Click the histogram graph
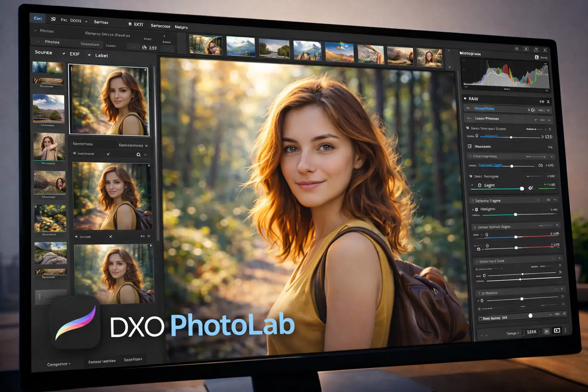This screenshot has height=392, width=588. pos(505,75)
